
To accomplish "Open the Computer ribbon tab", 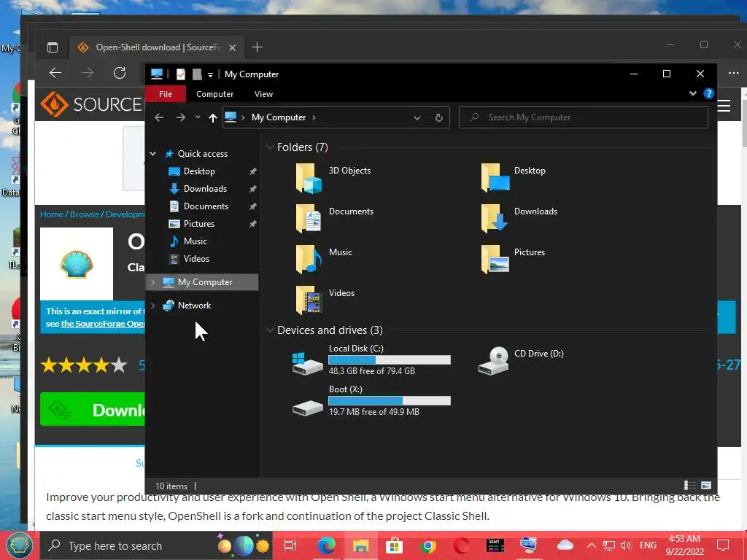I will tap(215, 94).
